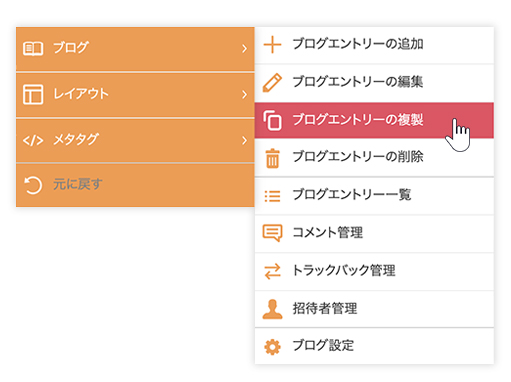511x382 pixels.
Task: Expand the レイアウト submenu chevron
Action: click(245, 95)
